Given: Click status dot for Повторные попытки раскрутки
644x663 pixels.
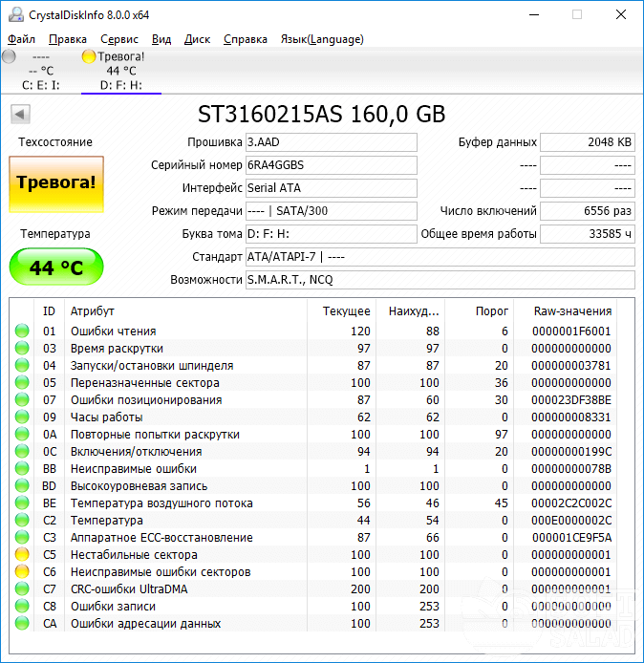Looking at the screenshot, I should point(22,434).
